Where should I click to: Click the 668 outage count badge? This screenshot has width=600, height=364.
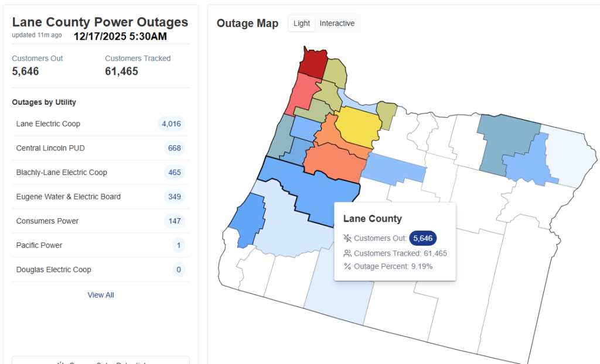tap(174, 148)
